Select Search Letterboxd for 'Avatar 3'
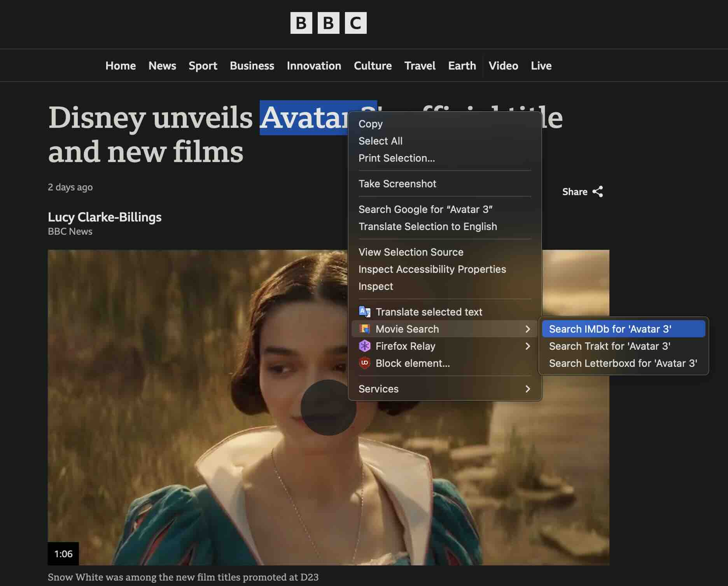Image resolution: width=728 pixels, height=586 pixels. pyautogui.click(x=623, y=363)
